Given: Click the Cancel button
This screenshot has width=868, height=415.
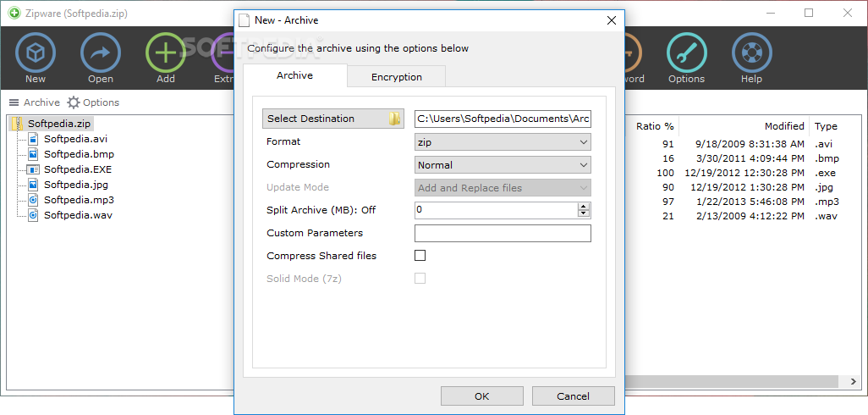Looking at the screenshot, I should [573, 396].
